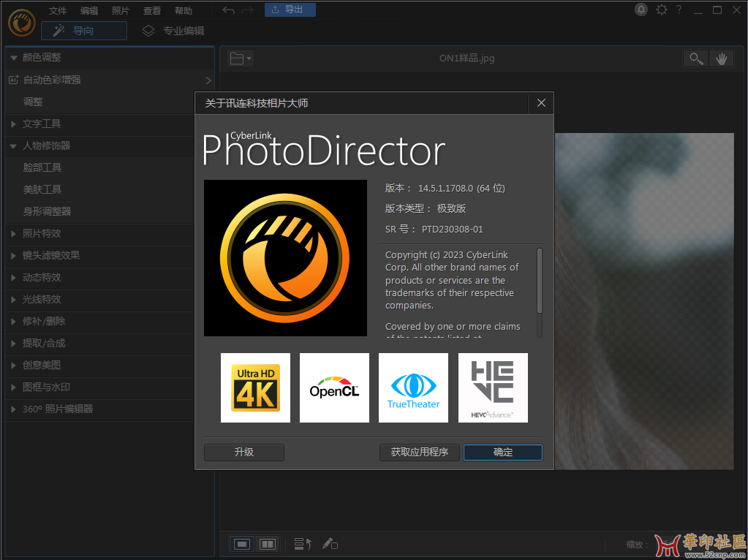748x560 pixels.
Task: Close the About dialog with X
Action: pos(541,103)
